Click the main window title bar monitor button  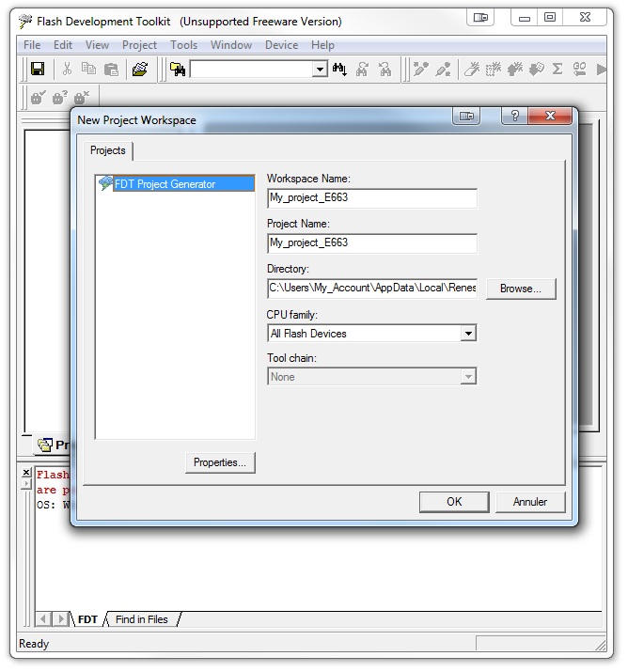[x=480, y=18]
